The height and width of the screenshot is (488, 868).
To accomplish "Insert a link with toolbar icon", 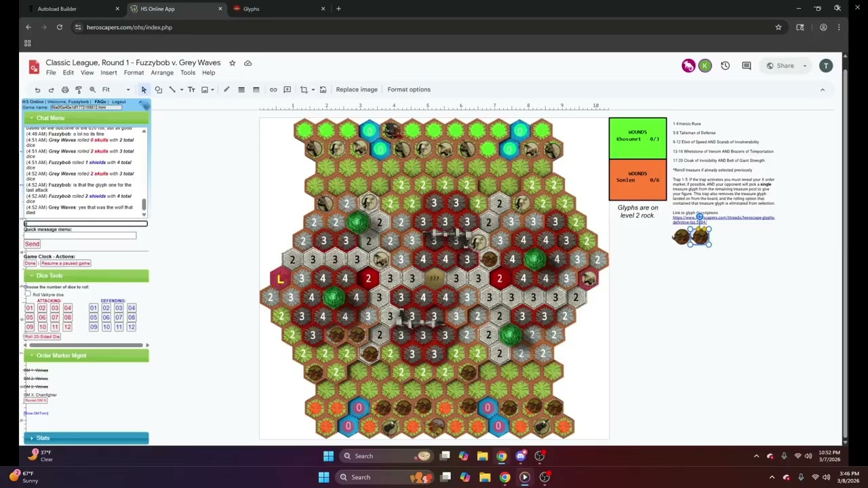I will (x=273, y=89).
